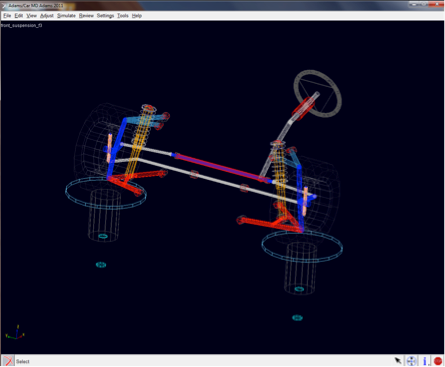The image size is (445, 367).
Task: Open the File menu
Action: pos(7,16)
